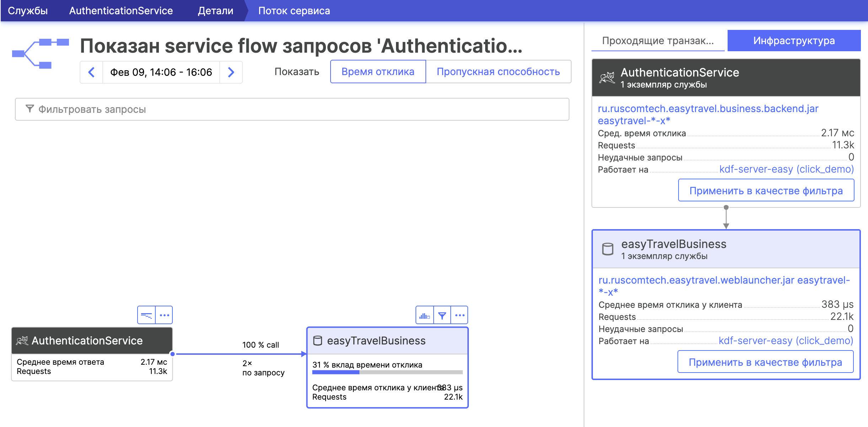Click the response time contribution bar
Screen dimensions: 868x427
(387, 372)
